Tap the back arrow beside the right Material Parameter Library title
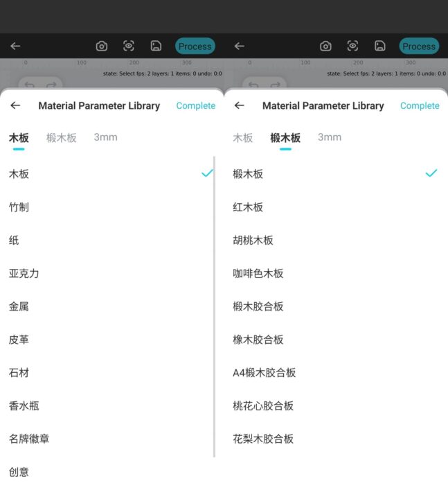 [x=240, y=106]
